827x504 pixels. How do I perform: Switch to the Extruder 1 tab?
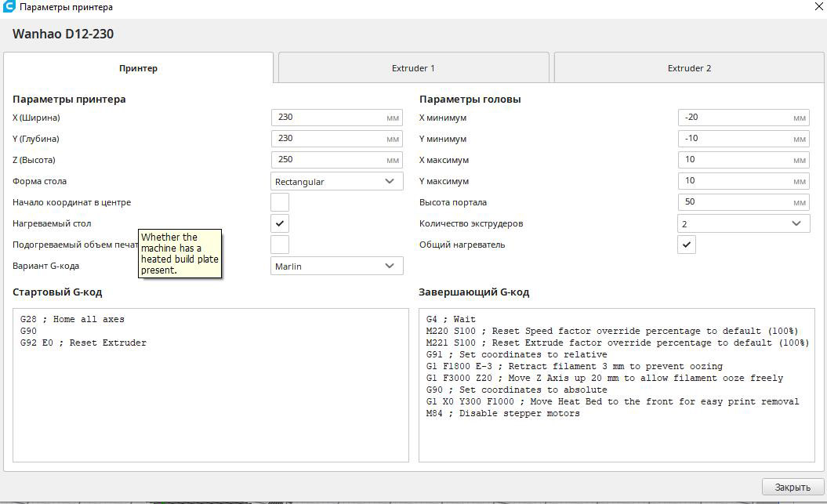(x=413, y=68)
